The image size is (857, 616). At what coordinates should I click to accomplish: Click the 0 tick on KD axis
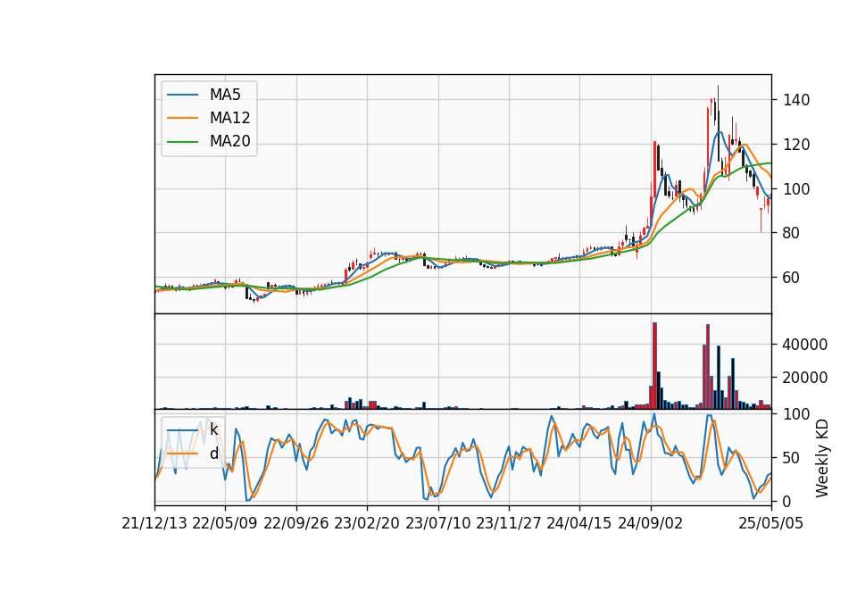[787, 501]
